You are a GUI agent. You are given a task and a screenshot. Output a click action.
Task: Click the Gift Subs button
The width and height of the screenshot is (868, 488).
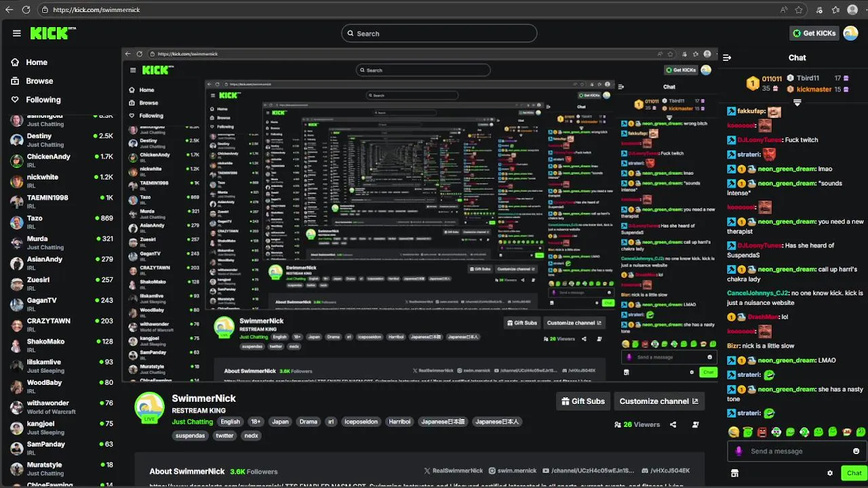(583, 401)
